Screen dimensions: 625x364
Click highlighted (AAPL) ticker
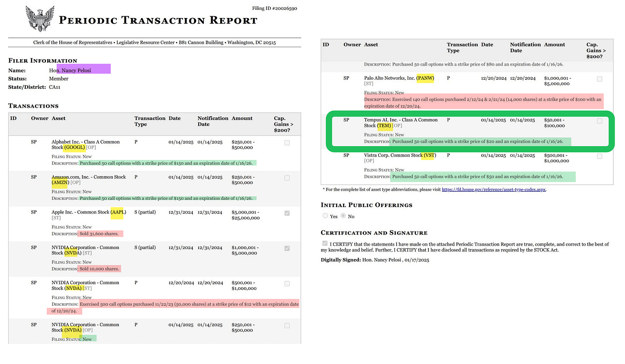point(118,212)
